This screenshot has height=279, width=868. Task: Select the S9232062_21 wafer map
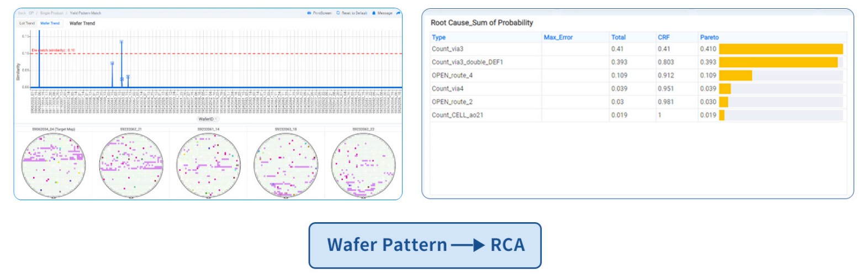[x=131, y=164]
